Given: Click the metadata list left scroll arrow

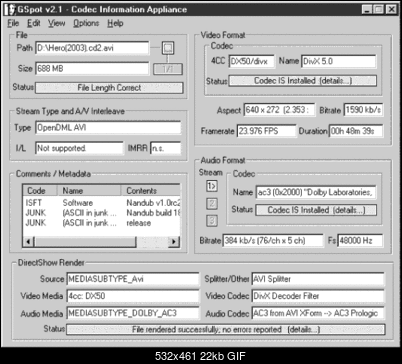Looking at the screenshot, I should click(28, 241).
